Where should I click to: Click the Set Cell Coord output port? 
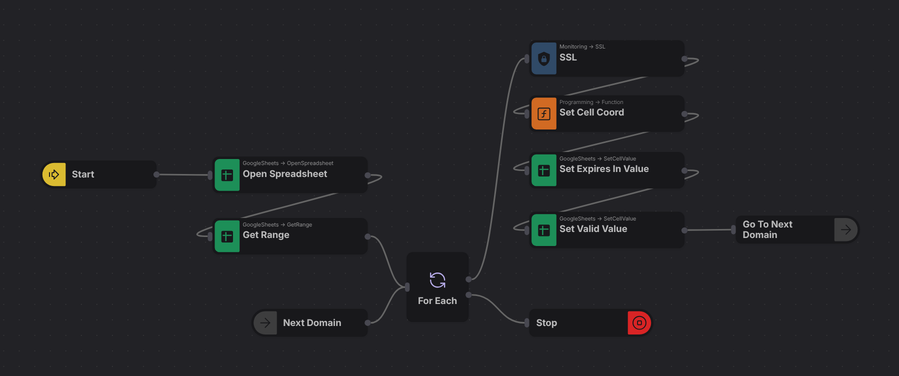click(x=684, y=113)
